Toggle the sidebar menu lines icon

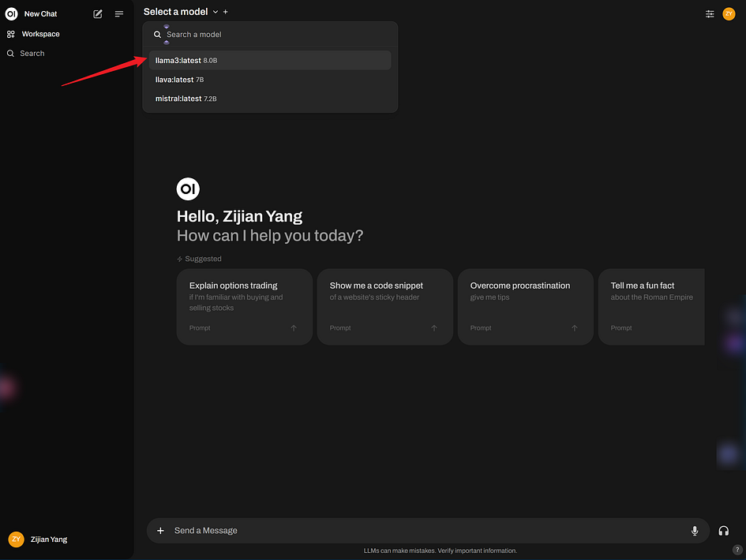[119, 13]
